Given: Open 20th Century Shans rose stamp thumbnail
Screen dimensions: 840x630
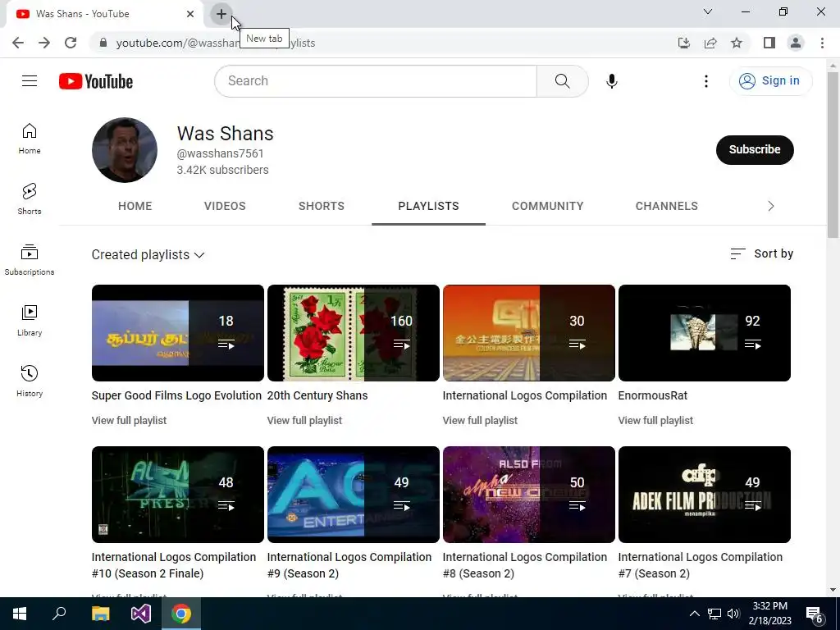Looking at the screenshot, I should click(354, 333).
